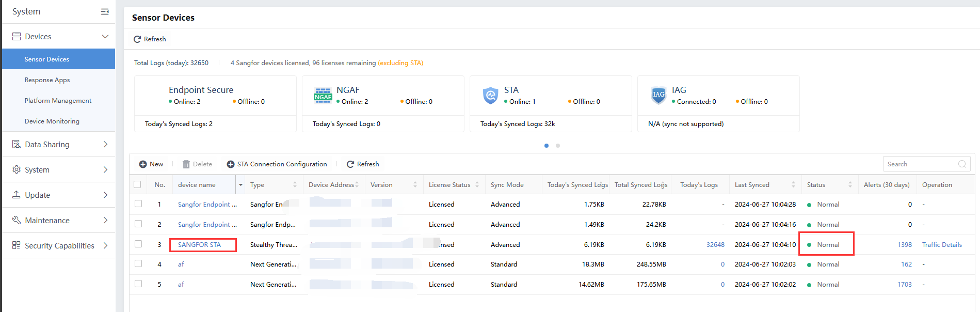Select checkbox for device row 5
The width and height of the screenshot is (980, 312).
[x=138, y=284]
